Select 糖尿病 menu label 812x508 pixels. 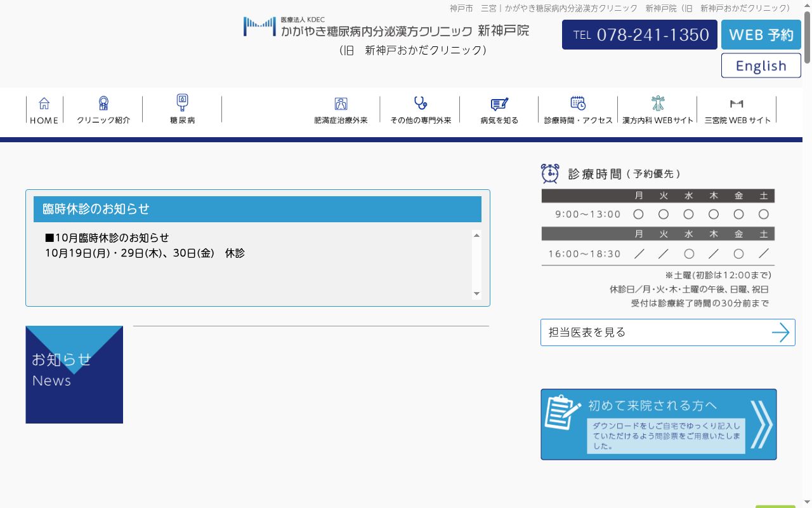pyautogui.click(x=183, y=121)
